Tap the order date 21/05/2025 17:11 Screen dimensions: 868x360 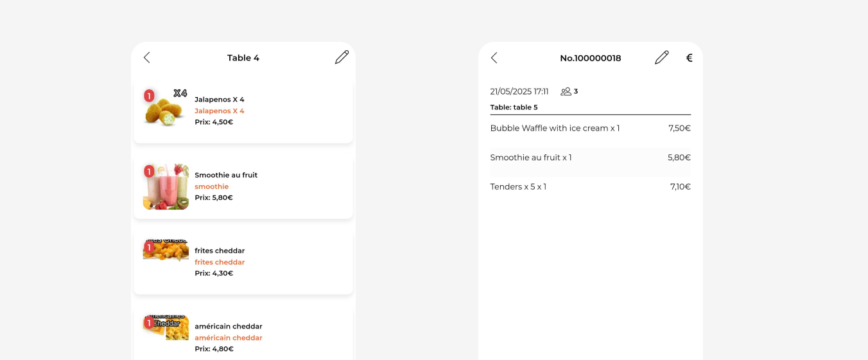point(519,91)
